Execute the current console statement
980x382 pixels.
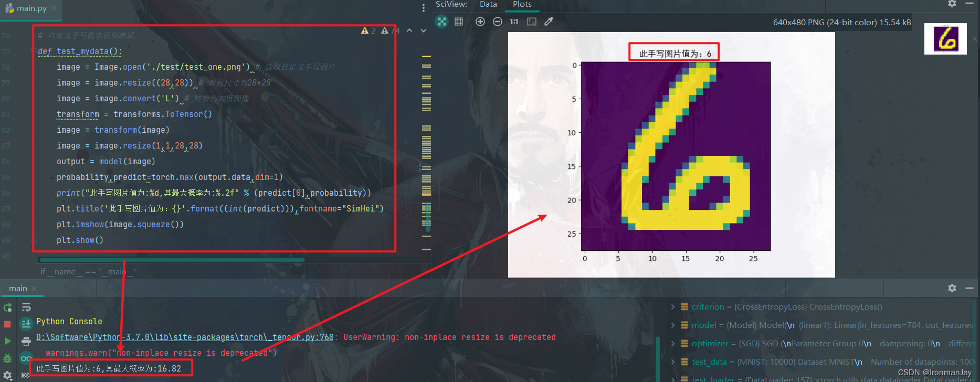tap(7, 341)
